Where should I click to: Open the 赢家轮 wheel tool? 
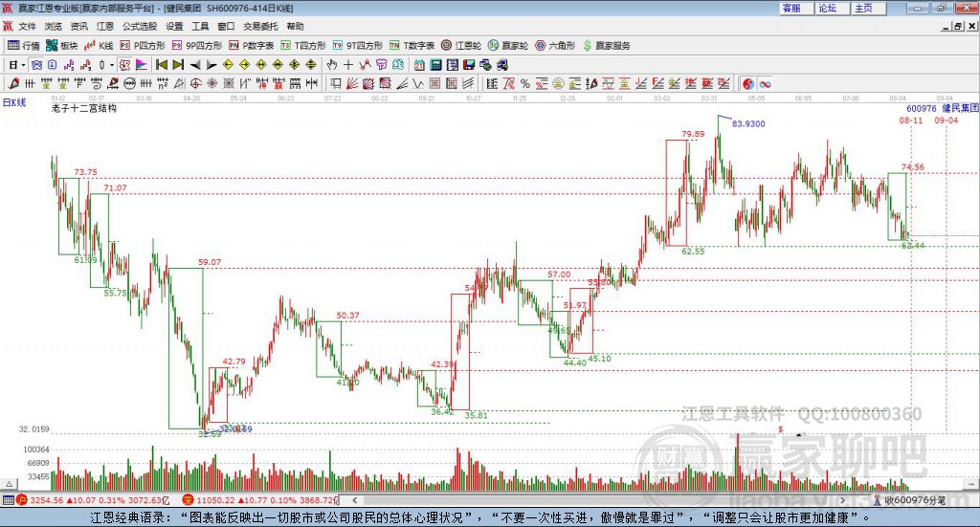[x=508, y=46]
